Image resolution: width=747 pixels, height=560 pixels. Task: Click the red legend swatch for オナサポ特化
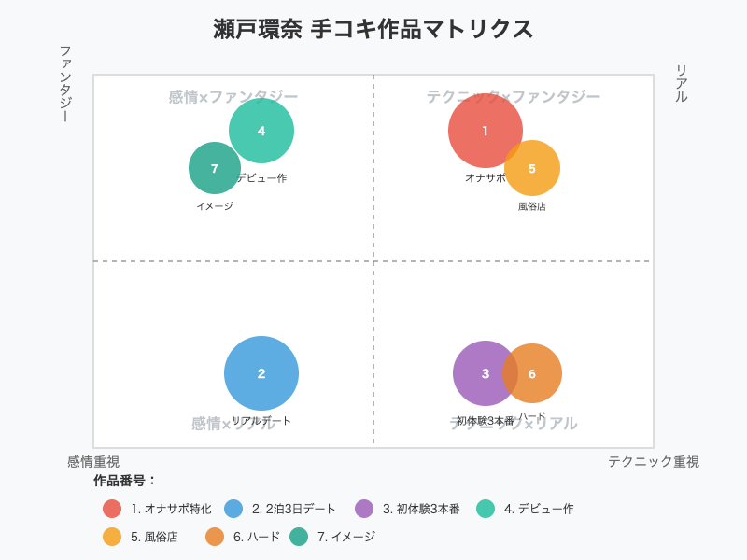coord(112,509)
